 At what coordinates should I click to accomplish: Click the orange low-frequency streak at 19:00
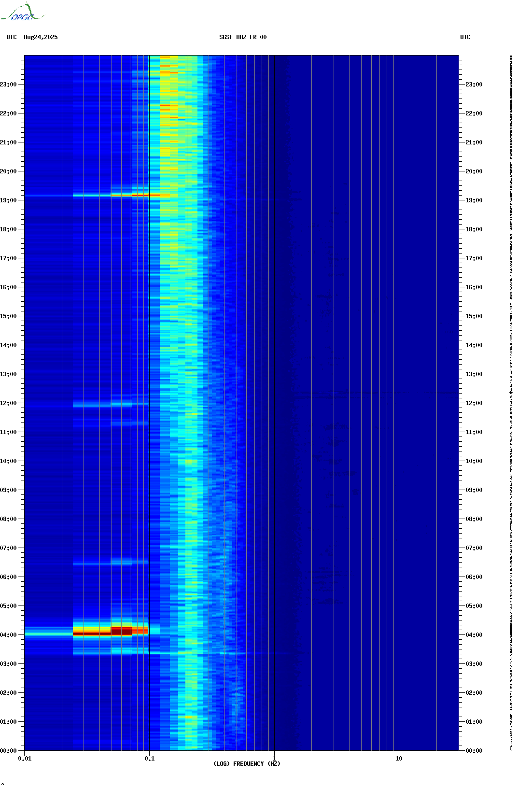(122, 196)
